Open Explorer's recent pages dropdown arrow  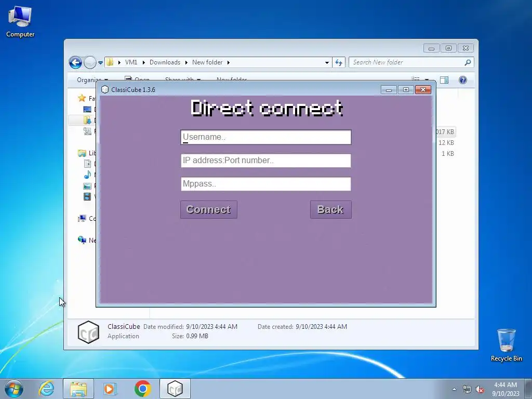click(100, 63)
